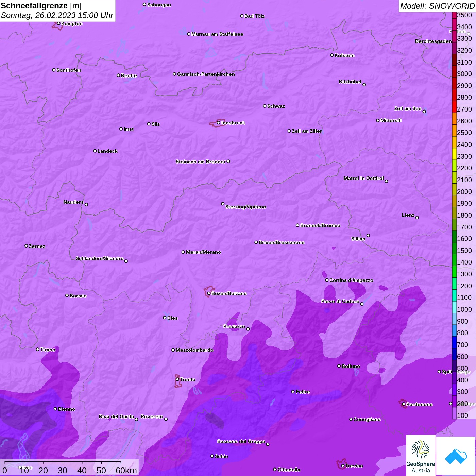
Task: Select the "Bassano del Grappa" label
Action: (x=241, y=441)
